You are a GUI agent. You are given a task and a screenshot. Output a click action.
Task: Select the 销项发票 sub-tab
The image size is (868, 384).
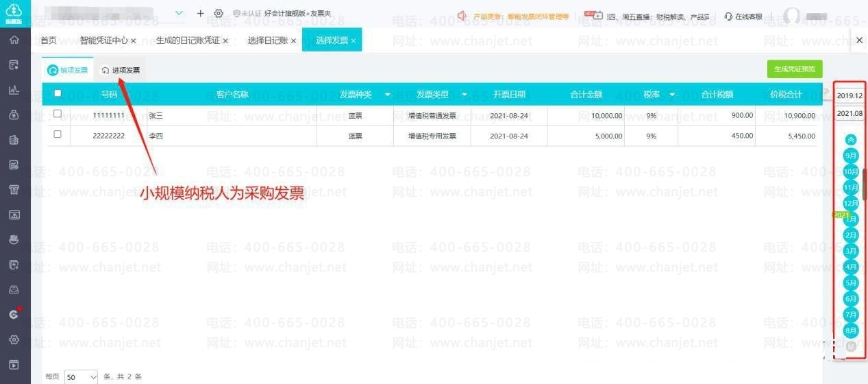click(68, 70)
